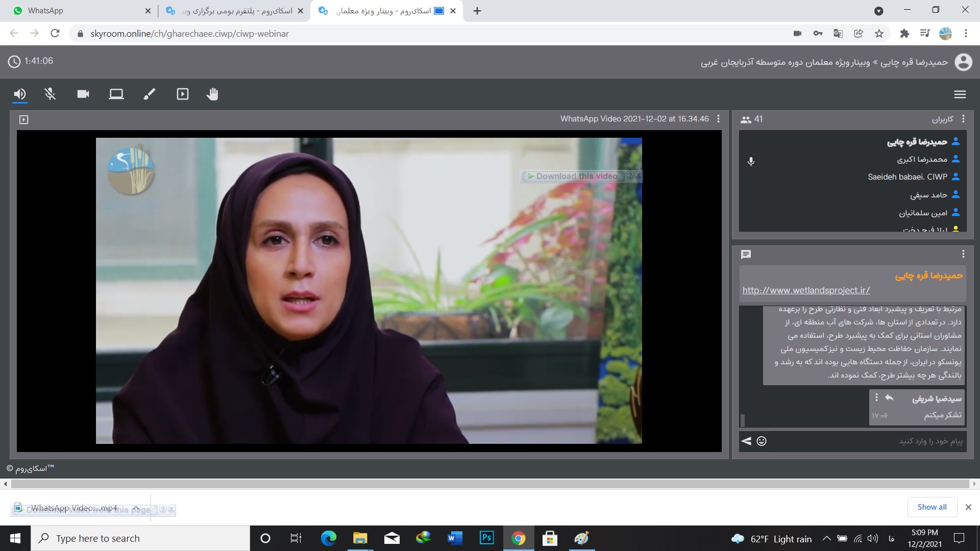The height and width of the screenshot is (551, 980).
Task: Close the WhatsApp browser tab
Action: [x=148, y=11]
